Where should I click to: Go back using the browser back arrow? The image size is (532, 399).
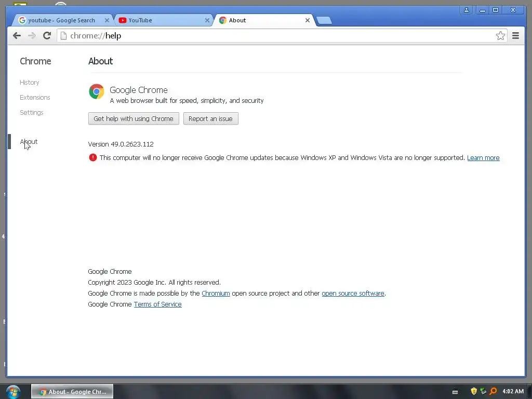point(17,36)
